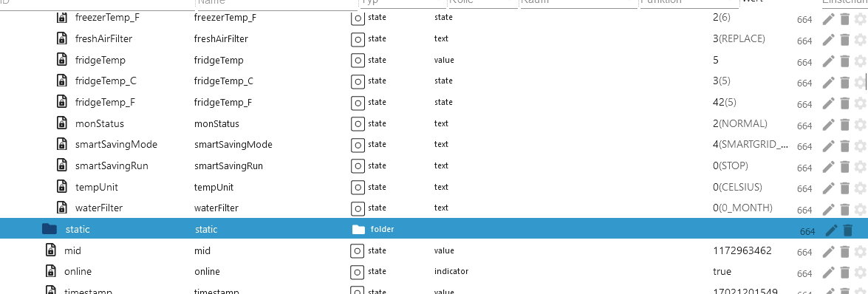868x294 pixels.
Task: Select the online tree item
Action: (78, 271)
